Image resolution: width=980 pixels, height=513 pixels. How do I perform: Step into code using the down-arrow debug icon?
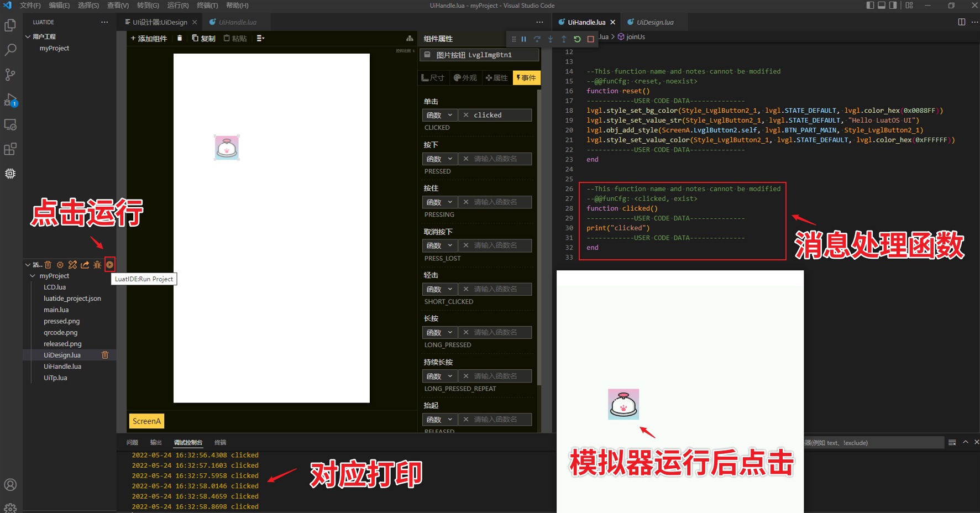point(551,39)
